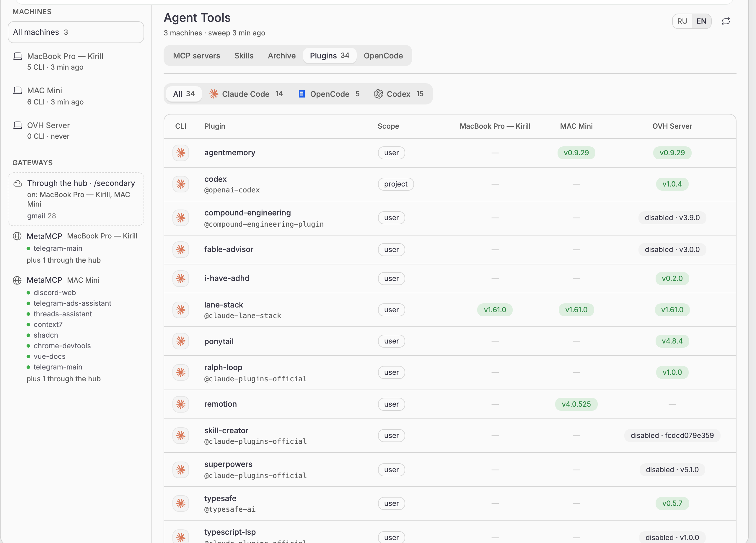Click discord-web server in MetaMCP list

click(x=55, y=292)
